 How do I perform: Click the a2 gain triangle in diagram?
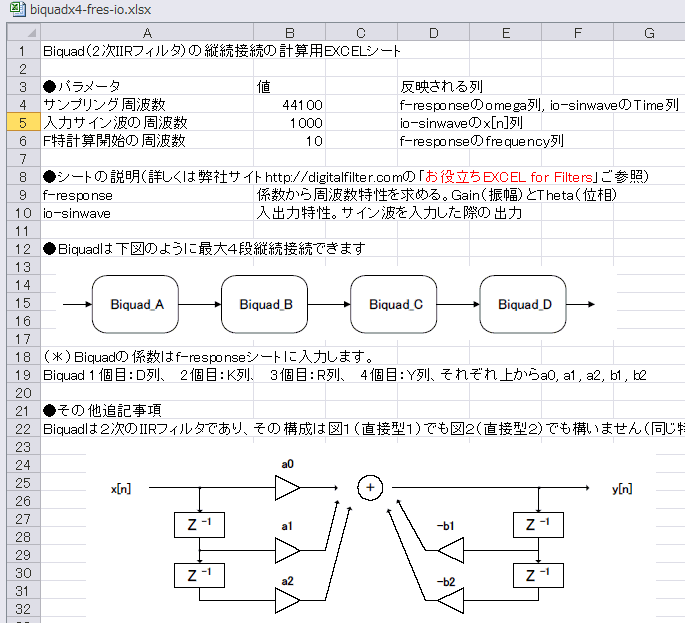(x=287, y=600)
